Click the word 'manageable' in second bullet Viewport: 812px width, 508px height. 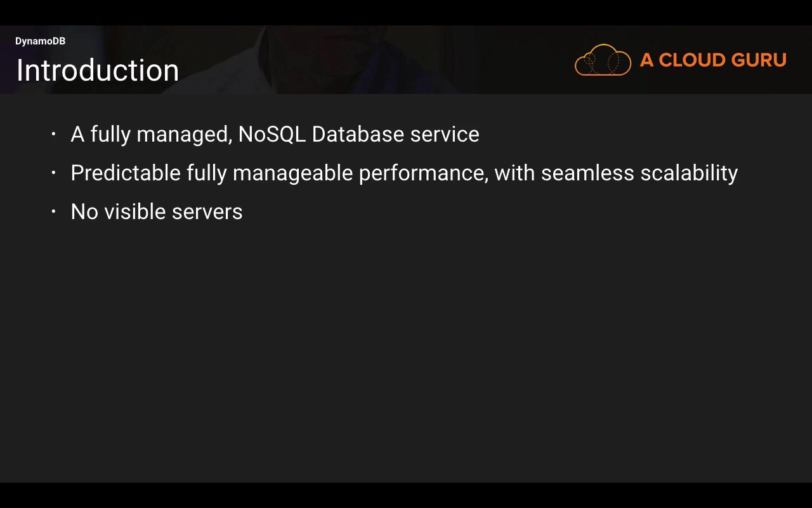click(292, 173)
